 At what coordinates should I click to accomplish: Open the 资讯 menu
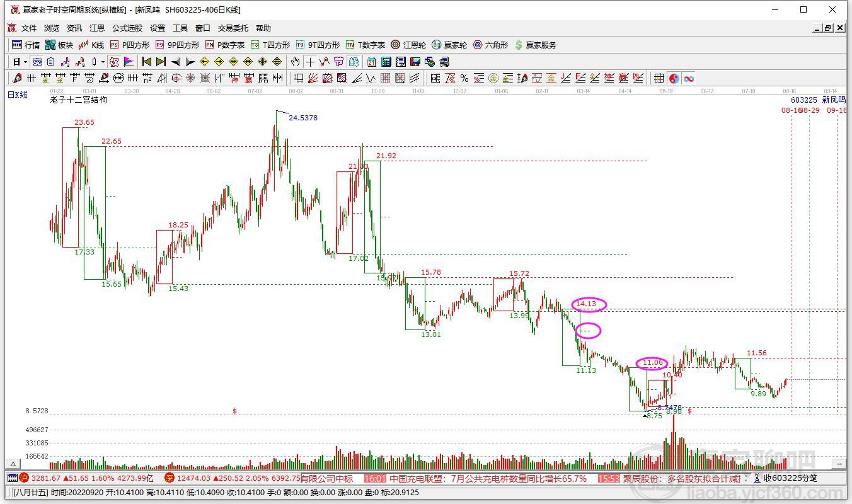click(74, 28)
